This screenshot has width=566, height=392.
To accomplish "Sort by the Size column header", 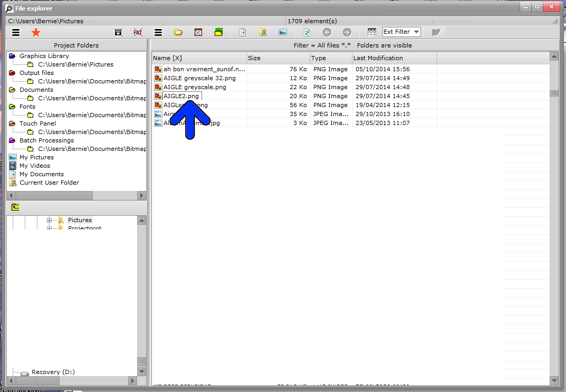I will [x=279, y=58].
